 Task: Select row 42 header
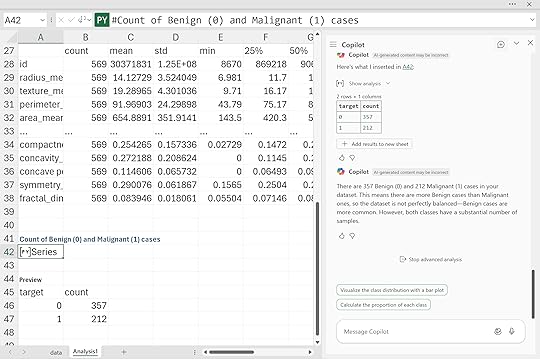[x=9, y=252]
